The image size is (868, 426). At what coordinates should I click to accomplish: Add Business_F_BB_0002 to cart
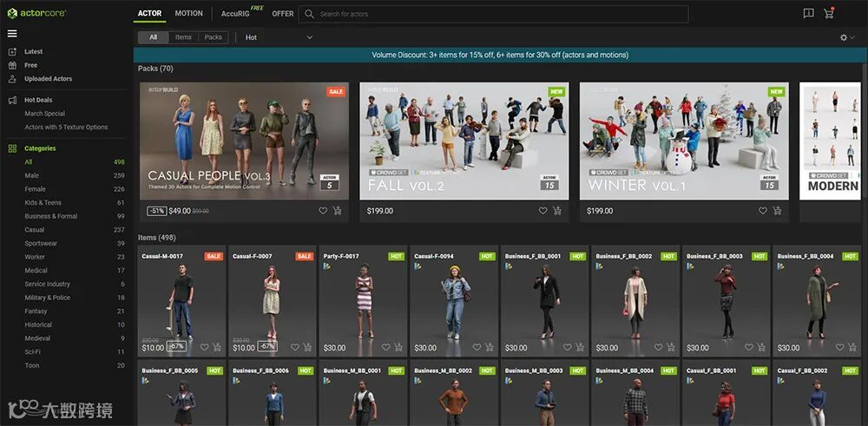pos(671,347)
